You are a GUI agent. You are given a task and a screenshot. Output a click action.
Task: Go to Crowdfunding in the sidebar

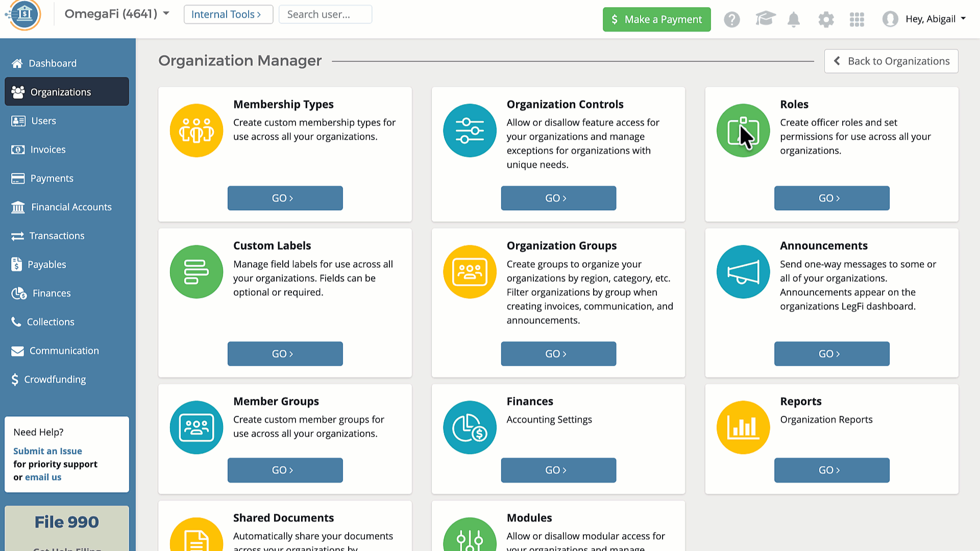(x=55, y=380)
